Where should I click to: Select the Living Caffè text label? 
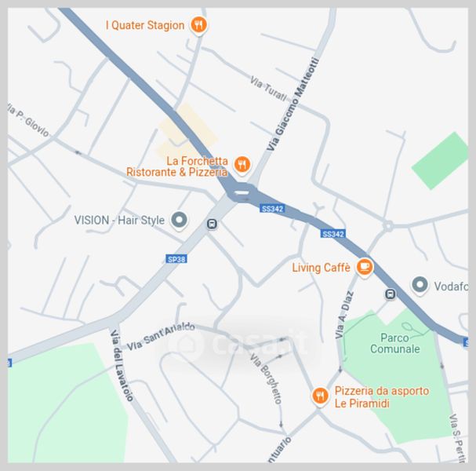pos(322,268)
